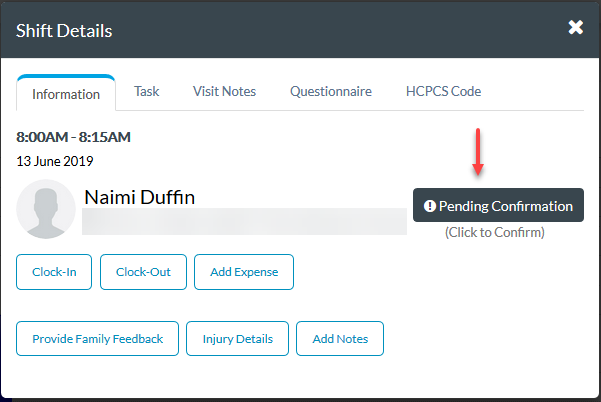Switch to the Information tab
Viewport: 601px width, 402px height.
coord(66,94)
